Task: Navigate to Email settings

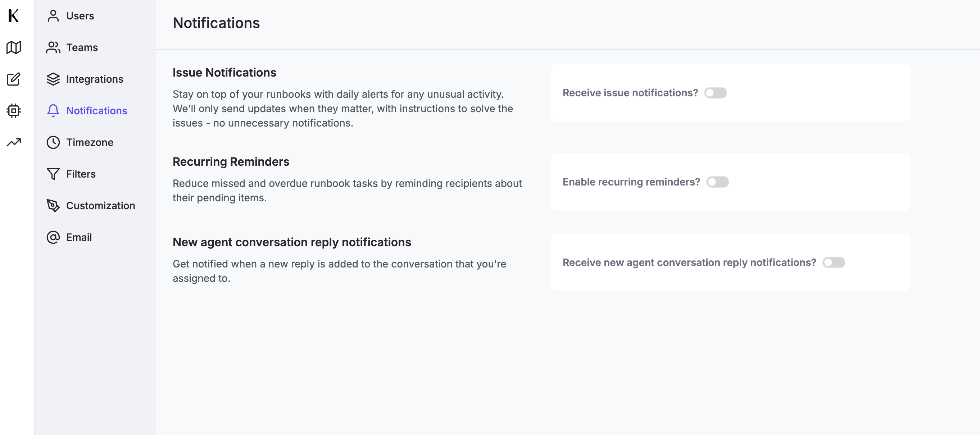Action: [x=79, y=237]
